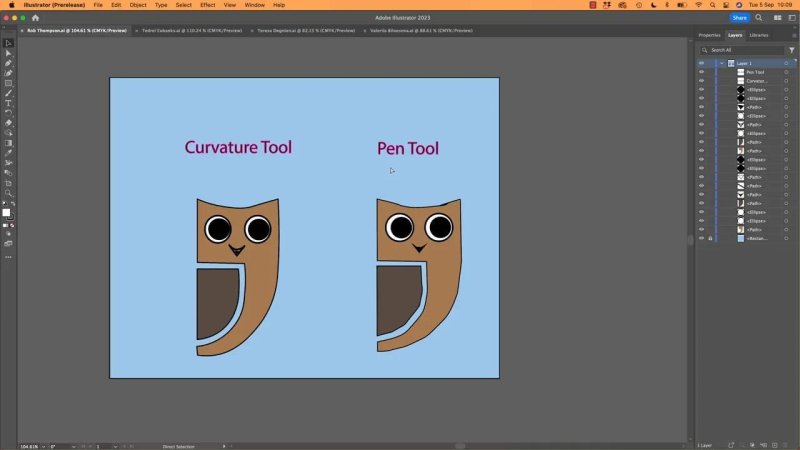Open the zoom level dropdown

pyautogui.click(x=43, y=446)
